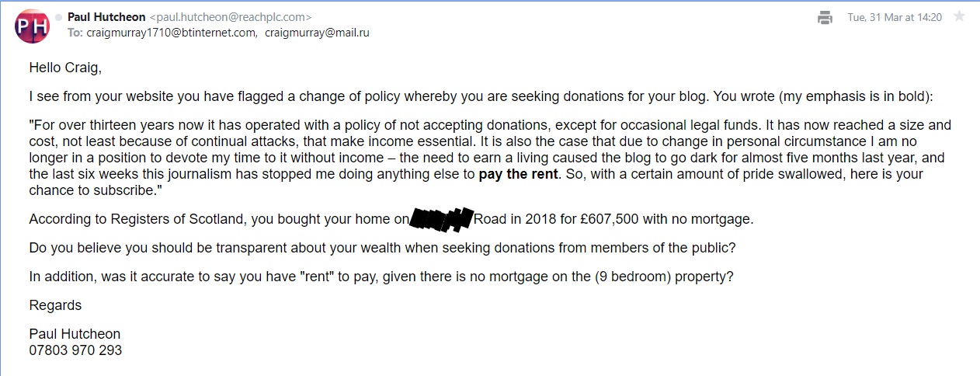Click the To: field label
Screen dimensions: 980x376
tap(75, 33)
